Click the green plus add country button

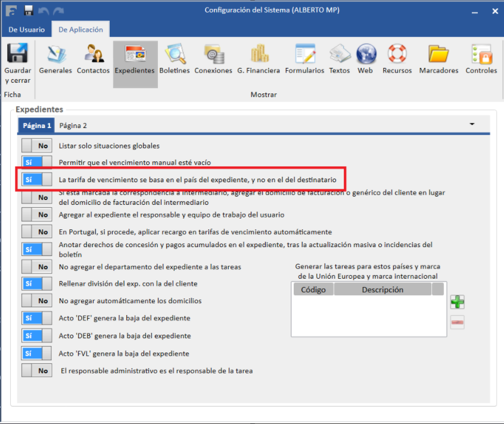pyautogui.click(x=457, y=302)
